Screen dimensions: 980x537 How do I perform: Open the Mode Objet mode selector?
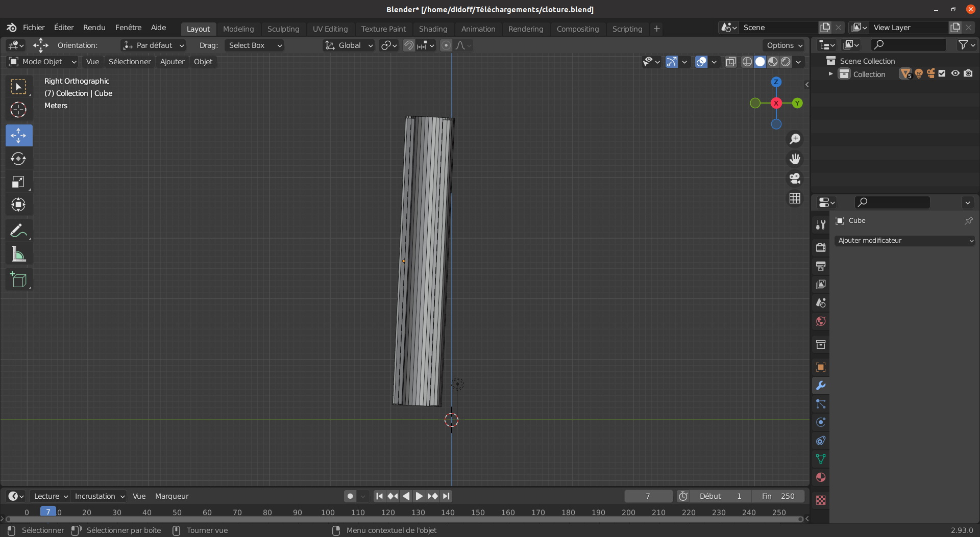(x=42, y=62)
